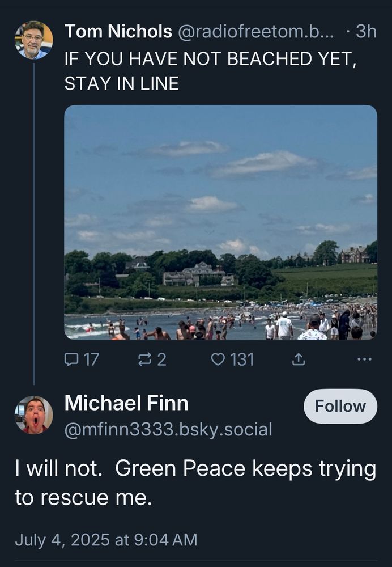Follow Michael Finn
The image size is (392, 567).
click(340, 407)
